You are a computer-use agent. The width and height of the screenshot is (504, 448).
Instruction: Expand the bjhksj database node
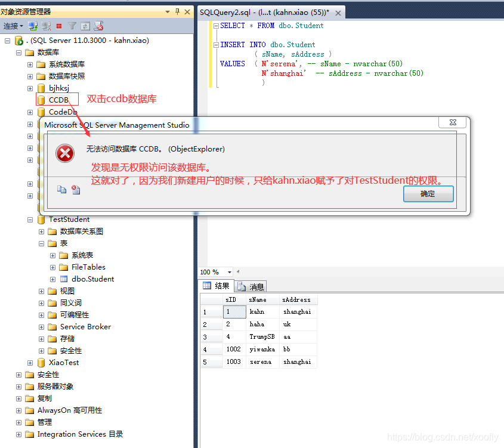tap(30, 88)
